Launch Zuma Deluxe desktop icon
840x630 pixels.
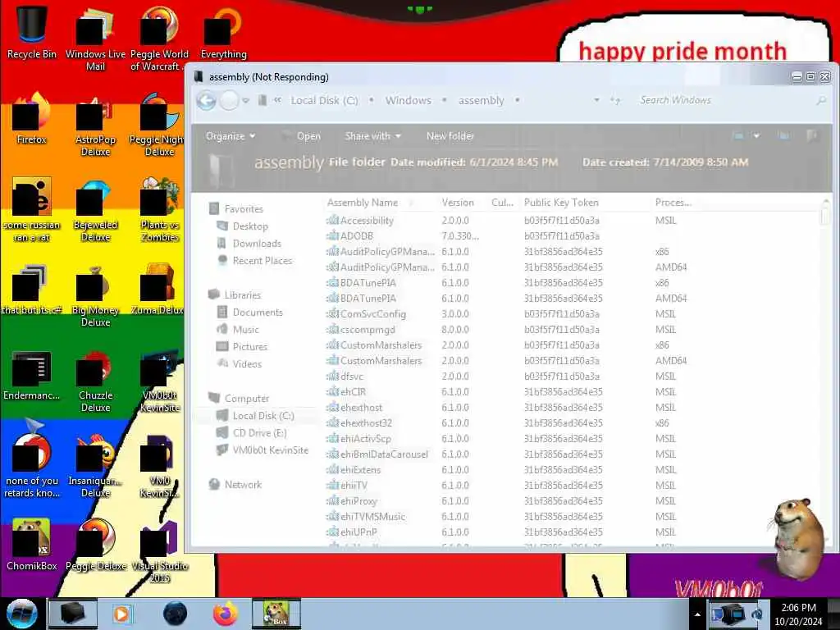159,290
